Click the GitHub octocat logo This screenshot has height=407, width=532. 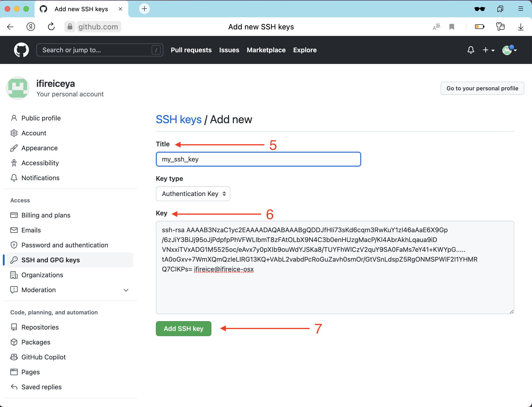(x=21, y=50)
